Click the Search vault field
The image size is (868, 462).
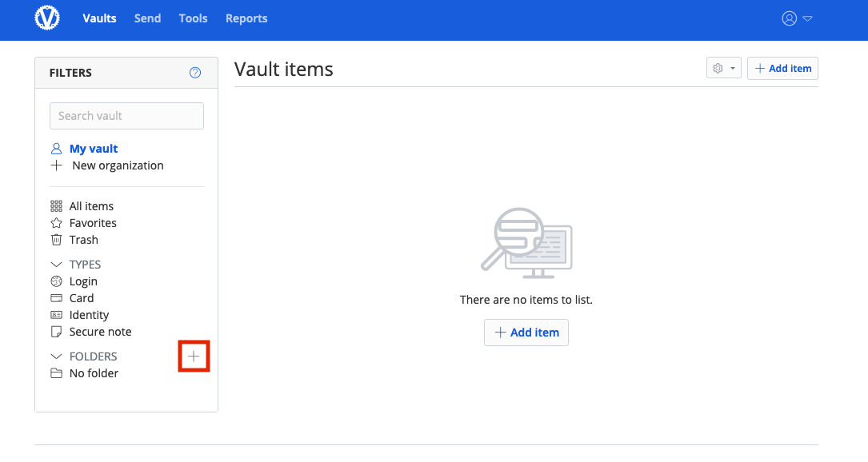(126, 116)
